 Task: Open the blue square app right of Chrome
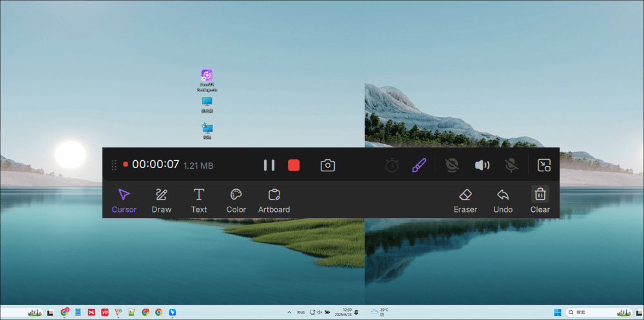click(173, 312)
